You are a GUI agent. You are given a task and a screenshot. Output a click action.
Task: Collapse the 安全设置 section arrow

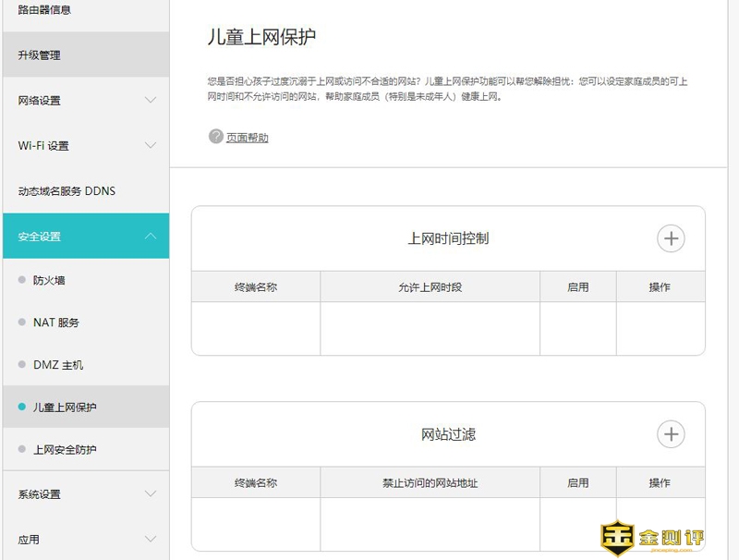click(x=151, y=237)
